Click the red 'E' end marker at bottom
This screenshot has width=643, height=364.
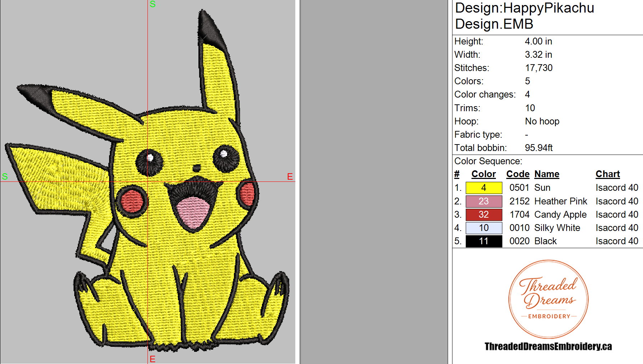152,359
